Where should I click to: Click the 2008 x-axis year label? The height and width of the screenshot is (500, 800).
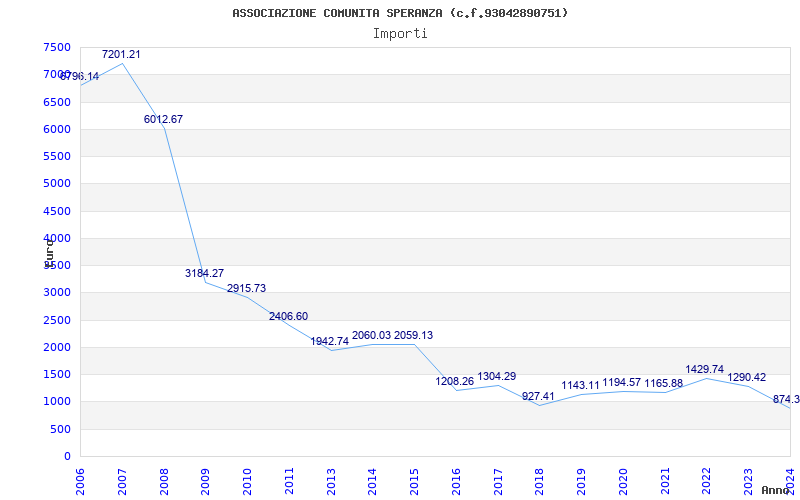pos(164,482)
